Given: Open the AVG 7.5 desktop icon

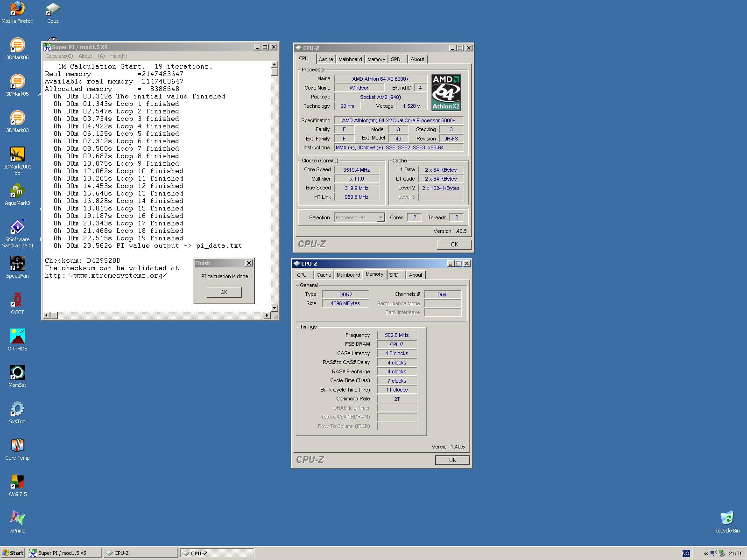Looking at the screenshot, I should [17, 486].
